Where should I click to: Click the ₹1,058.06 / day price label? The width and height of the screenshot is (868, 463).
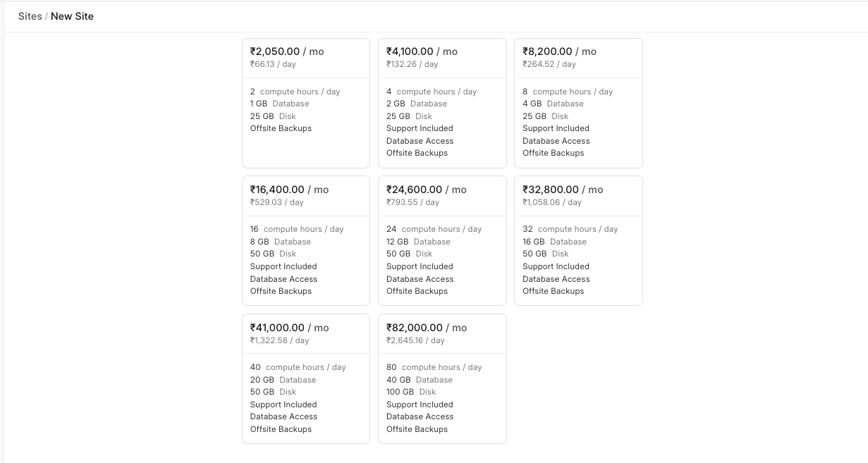[551, 202]
